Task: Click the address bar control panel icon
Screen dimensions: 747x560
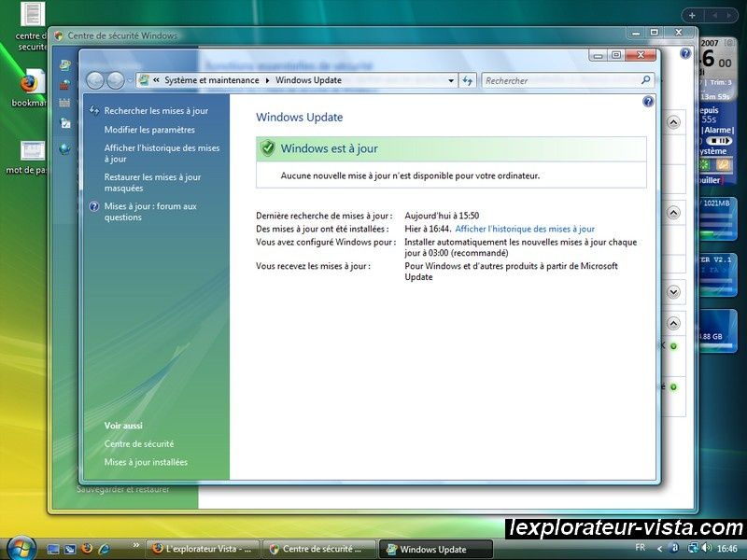Action: tap(144, 80)
